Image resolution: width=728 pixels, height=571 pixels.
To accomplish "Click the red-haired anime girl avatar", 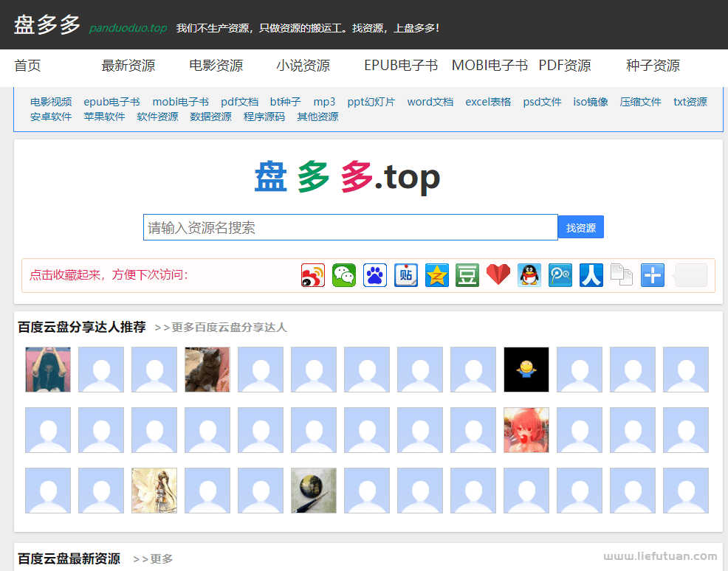I will [526, 430].
